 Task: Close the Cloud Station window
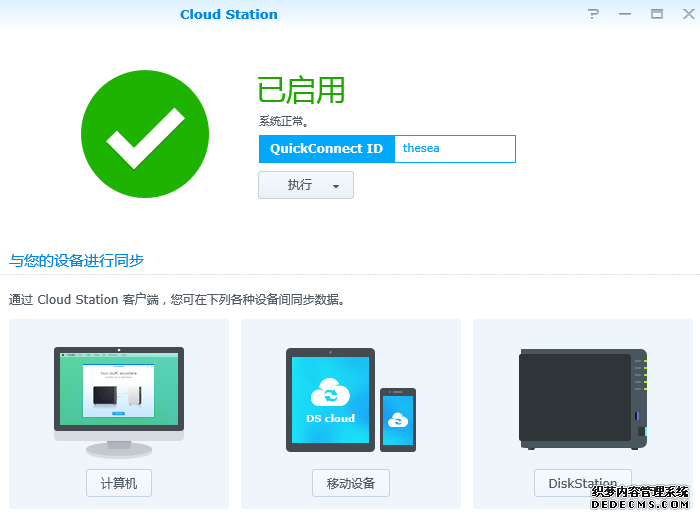pos(689,14)
